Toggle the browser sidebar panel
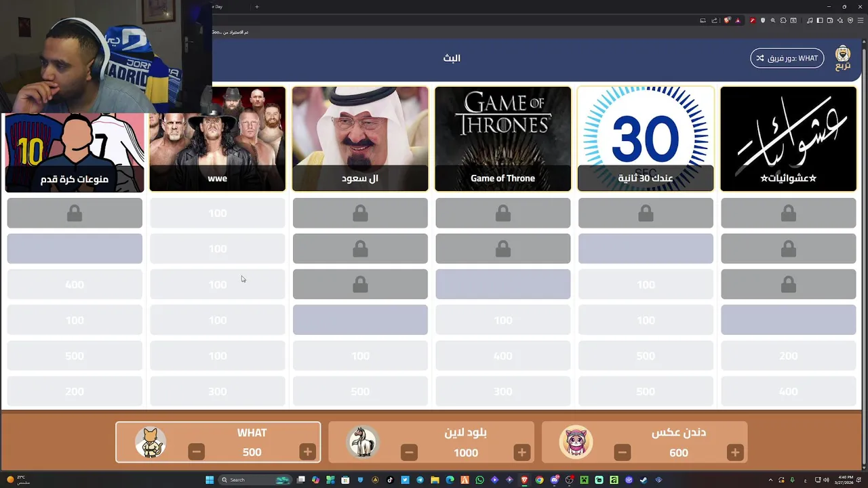 tap(820, 20)
